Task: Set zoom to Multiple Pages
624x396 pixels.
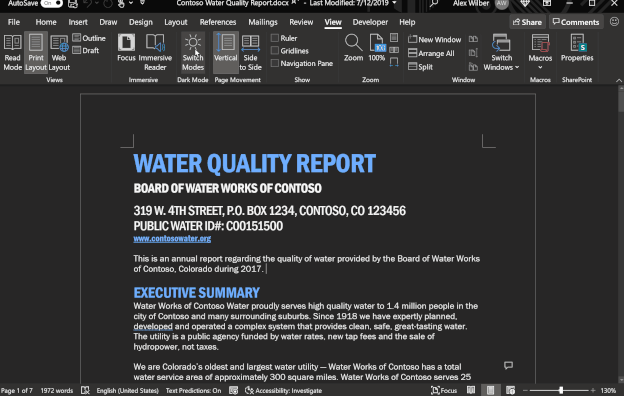Action: click(x=394, y=50)
